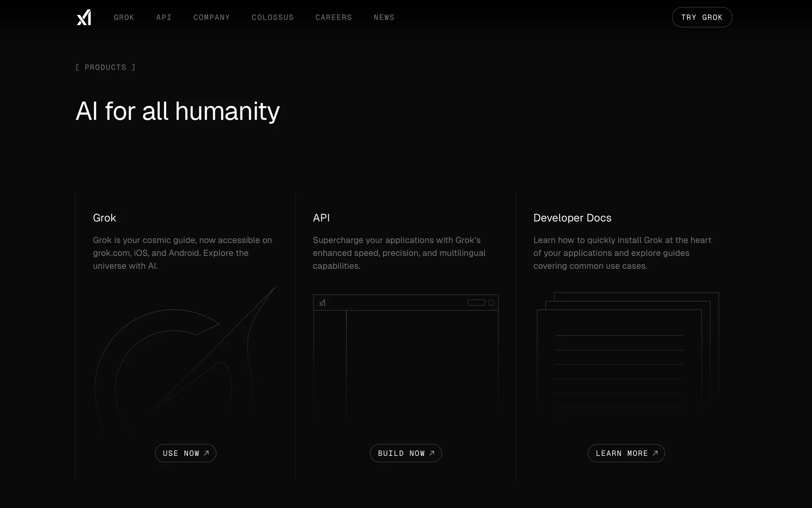
Task: Navigate to the Colossus page
Action: [x=272, y=17]
